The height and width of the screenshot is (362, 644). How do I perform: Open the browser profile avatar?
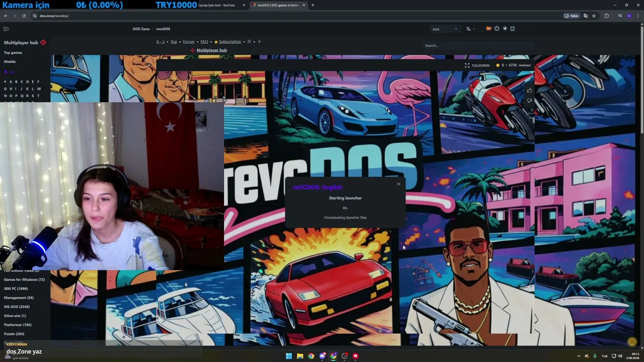coord(629,16)
